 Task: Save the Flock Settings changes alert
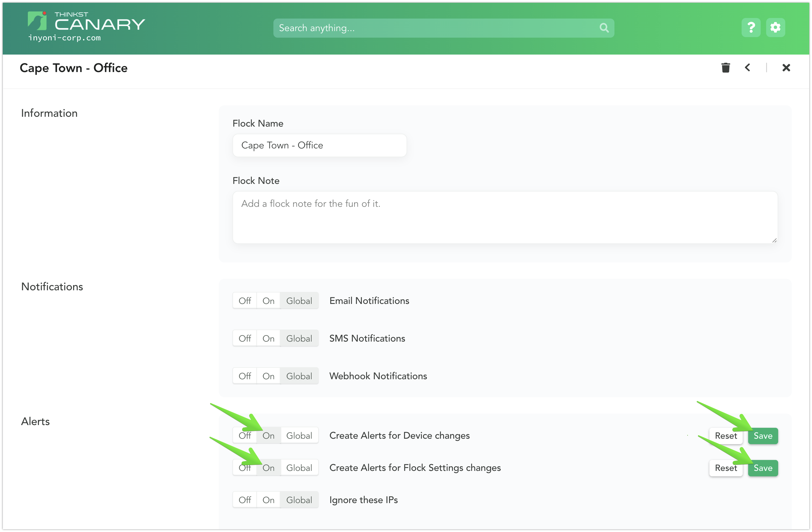coord(763,468)
